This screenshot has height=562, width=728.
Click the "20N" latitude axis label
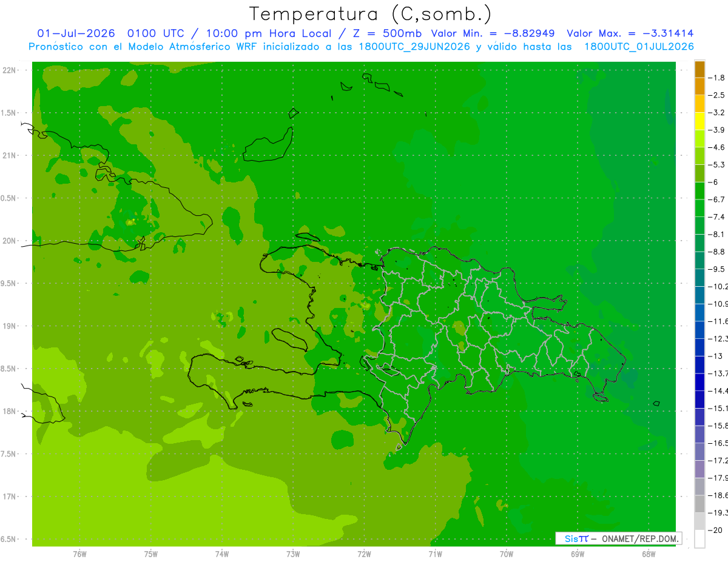pos(8,241)
